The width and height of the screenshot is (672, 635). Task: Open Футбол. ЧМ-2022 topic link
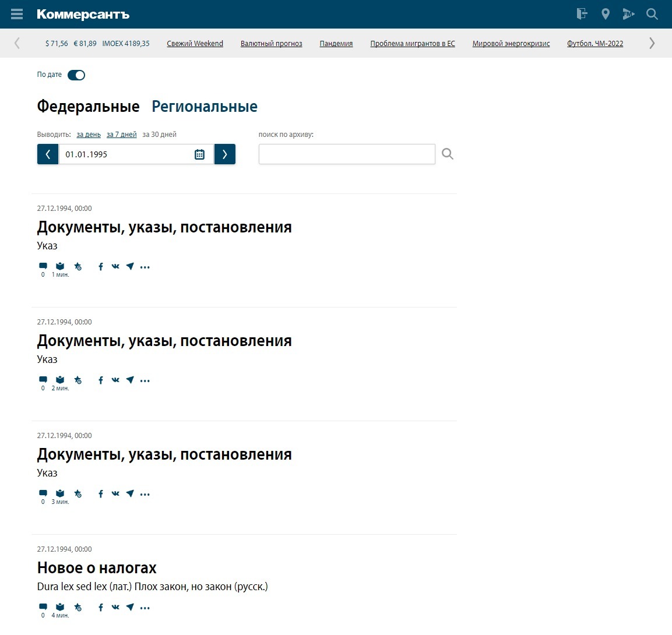click(x=595, y=43)
